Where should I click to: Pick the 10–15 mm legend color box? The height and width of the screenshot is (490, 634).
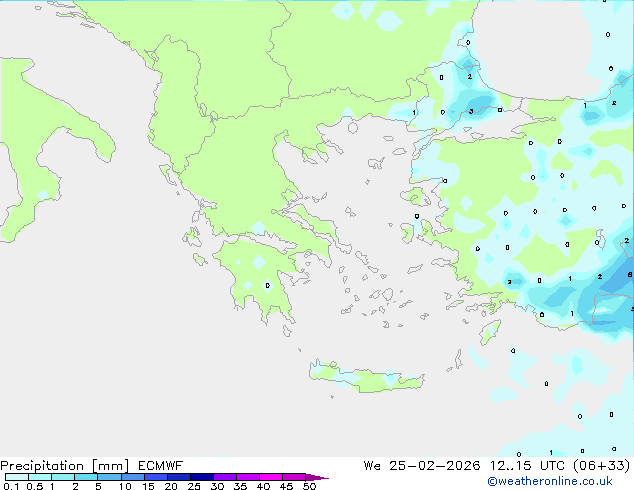pos(132,477)
